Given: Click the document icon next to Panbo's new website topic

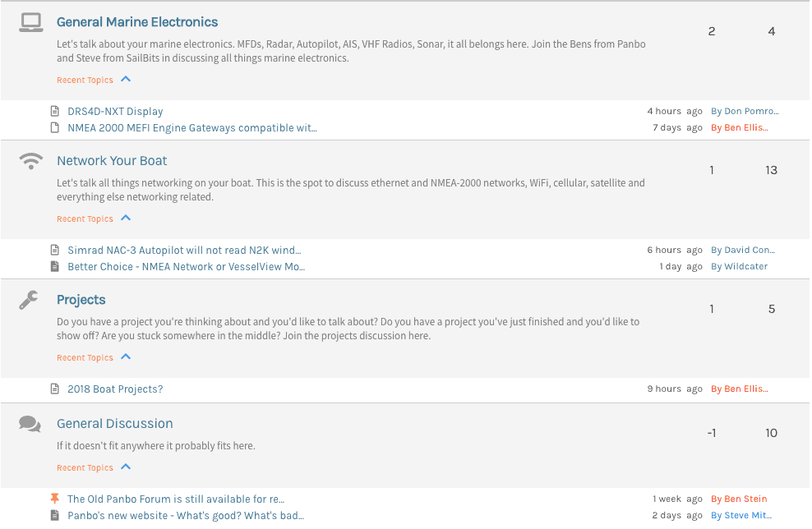Looking at the screenshot, I should click(x=56, y=514).
